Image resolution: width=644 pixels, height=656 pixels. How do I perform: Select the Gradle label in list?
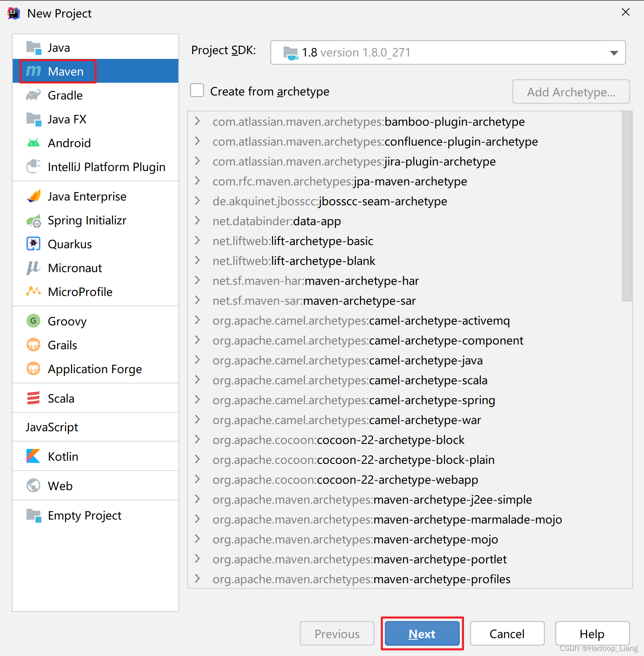pos(65,95)
